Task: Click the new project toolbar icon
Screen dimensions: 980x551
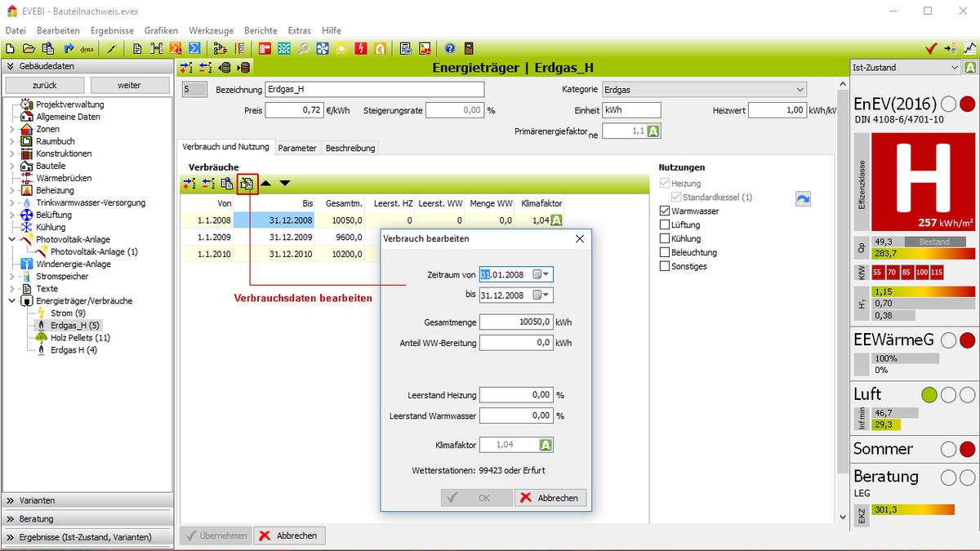Action: [10, 48]
